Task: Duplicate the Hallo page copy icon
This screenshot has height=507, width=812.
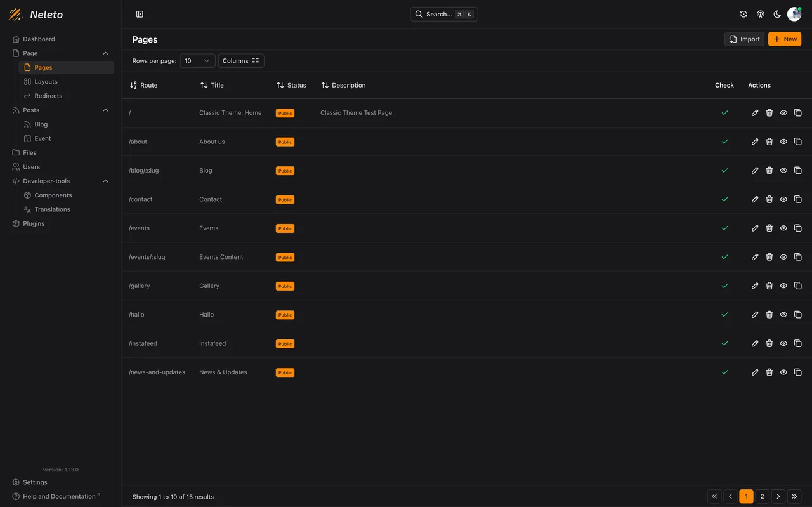Action: click(x=797, y=315)
